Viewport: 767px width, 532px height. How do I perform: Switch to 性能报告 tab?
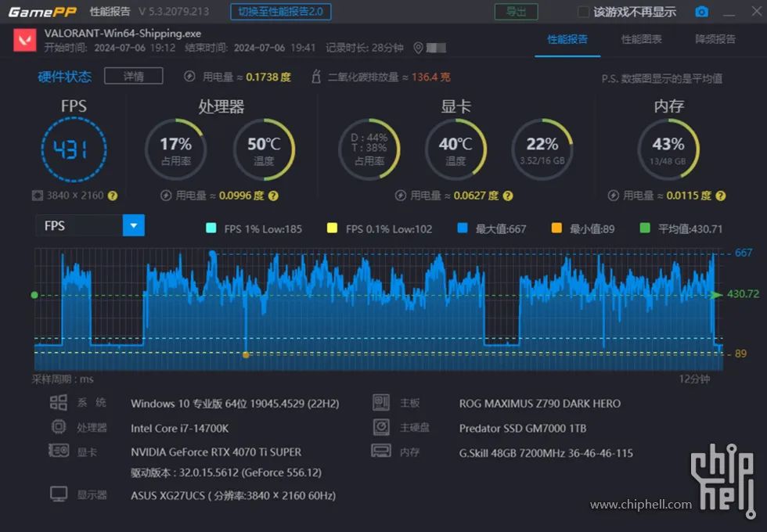tap(567, 39)
